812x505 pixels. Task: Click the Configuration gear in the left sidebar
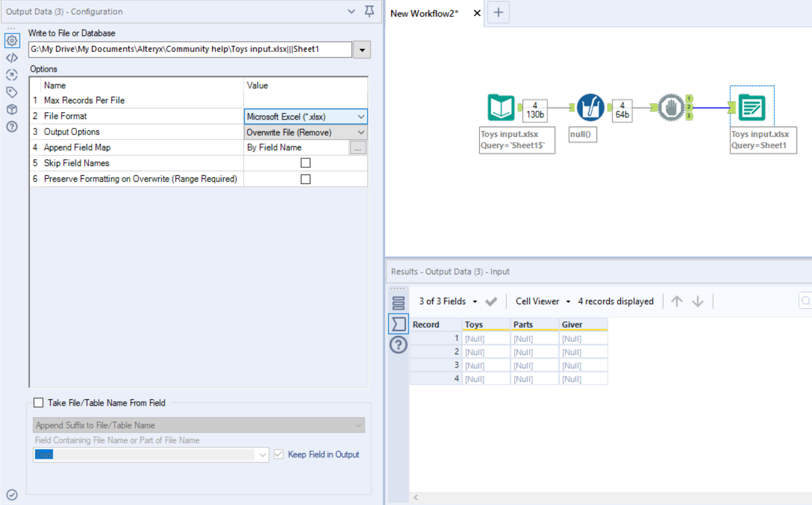point(12,41)
